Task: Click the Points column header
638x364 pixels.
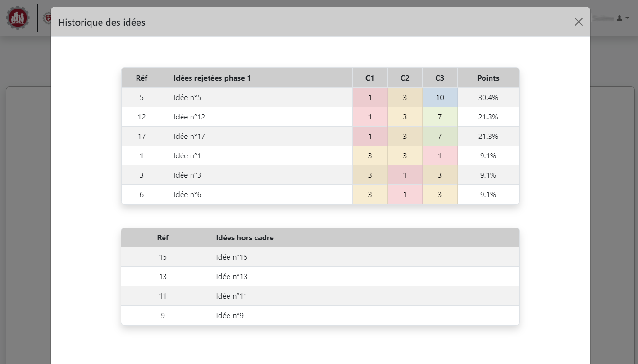Action: pyautogui.click(x=488, y=78)
